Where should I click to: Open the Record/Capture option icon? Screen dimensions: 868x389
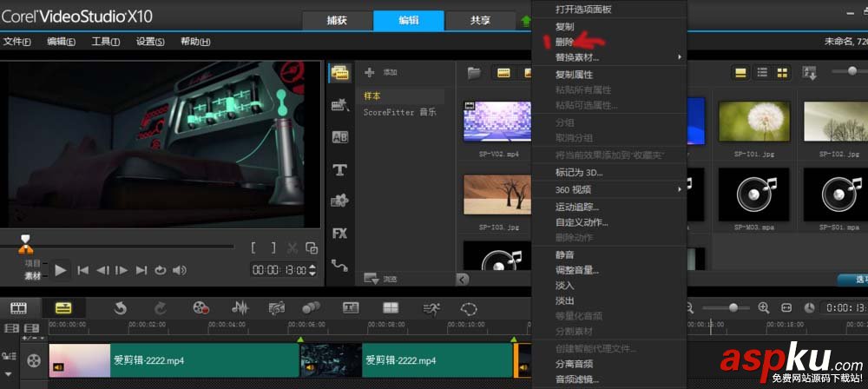(201, 308)
